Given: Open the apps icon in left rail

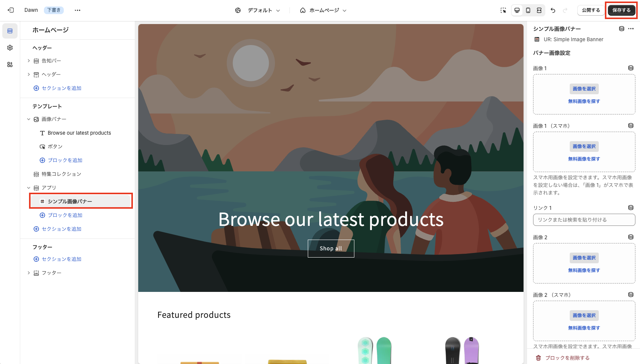Looking at the screenshot, I should [10, 64].
